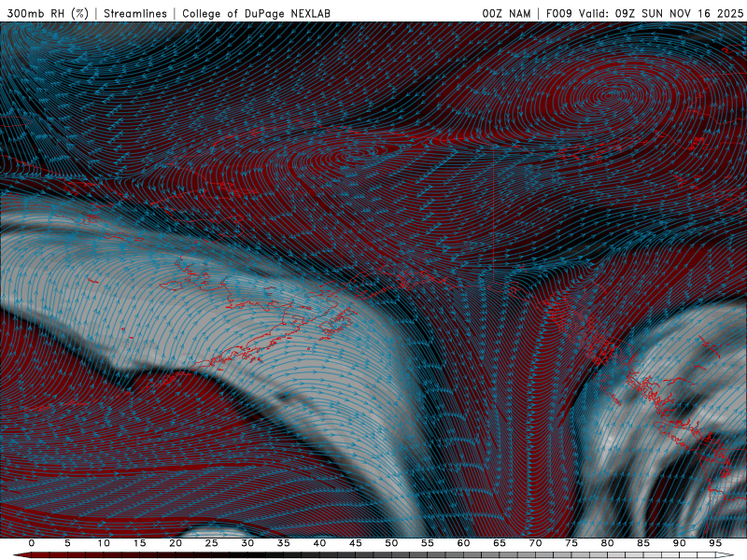Select the 85 label on the colorbar
Viewport: 747px width, 560px height.
tap(643, 543)
